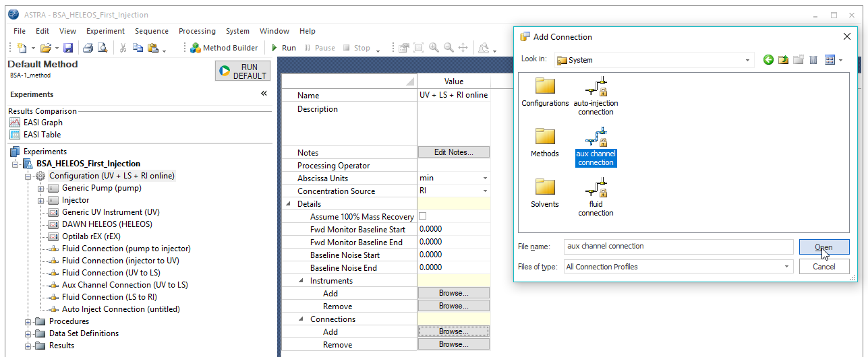Collapse the Experiments panel with chevron
868x357 pixels.
pos(264,94)
